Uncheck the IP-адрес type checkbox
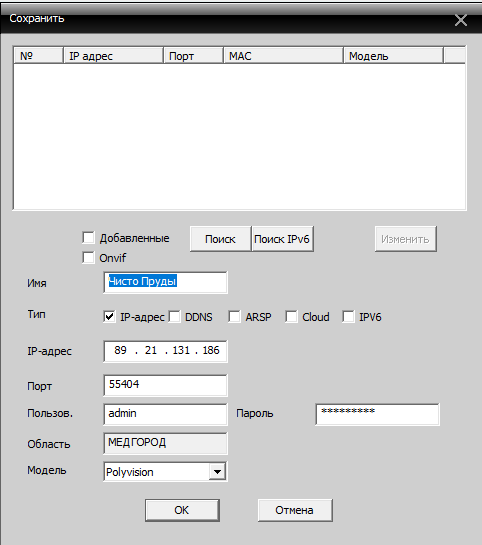The height and width of the screenshot is (545, 482). 109,317
